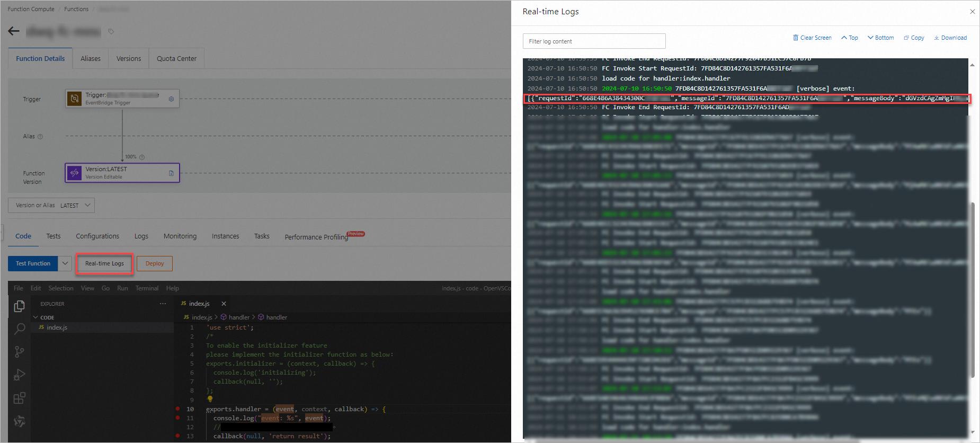Open the editor Help menu
This screenshot has width=980, height=443.
[x=173, y=288]
